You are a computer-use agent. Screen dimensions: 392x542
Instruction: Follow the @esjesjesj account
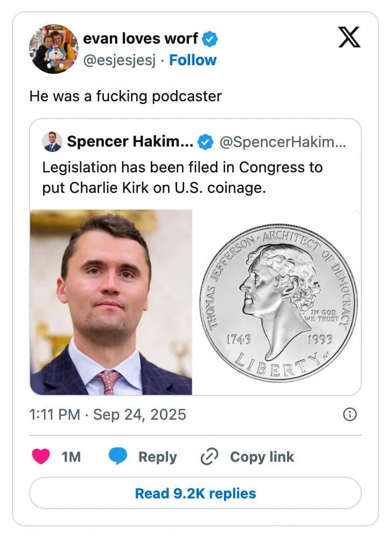193,60
